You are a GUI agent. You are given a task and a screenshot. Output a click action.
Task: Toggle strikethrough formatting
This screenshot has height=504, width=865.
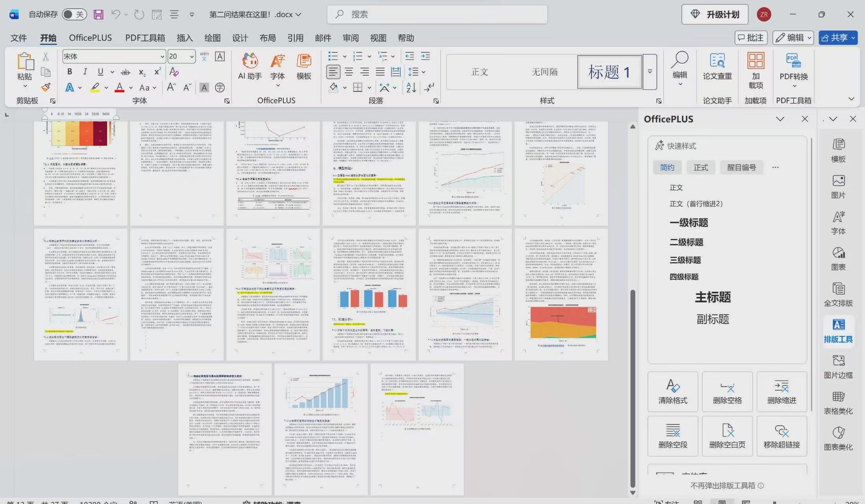[125, 72]
